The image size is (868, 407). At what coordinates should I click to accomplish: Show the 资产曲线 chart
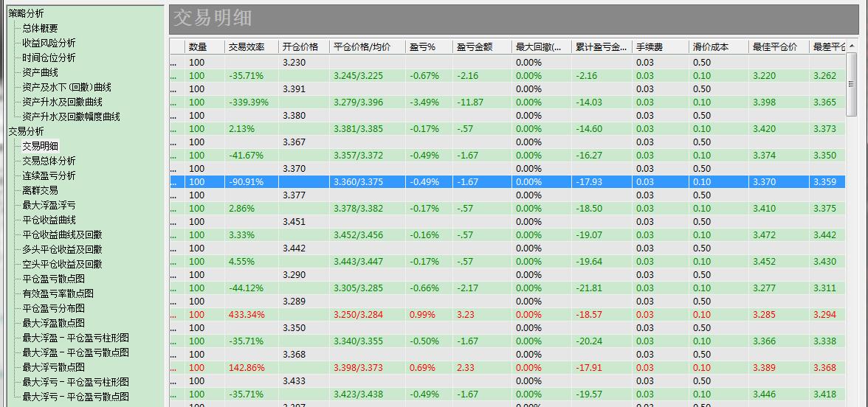point(40,72)
